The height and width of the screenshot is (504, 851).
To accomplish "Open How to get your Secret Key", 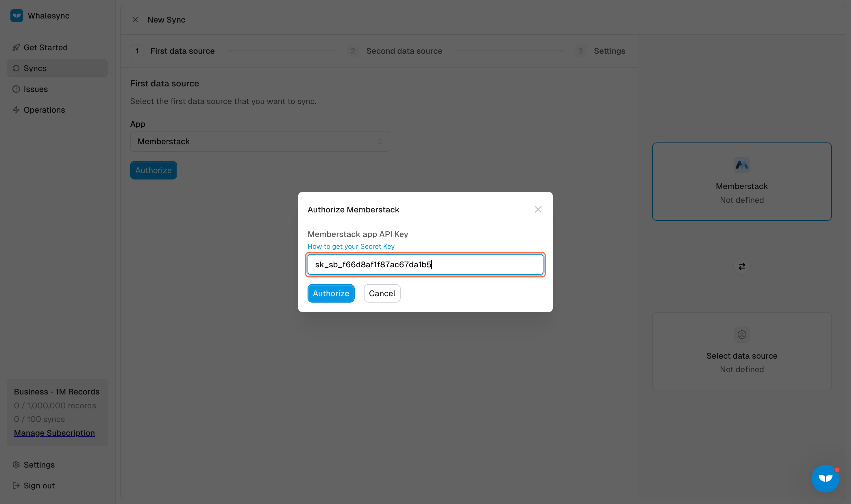I will 351,247.
